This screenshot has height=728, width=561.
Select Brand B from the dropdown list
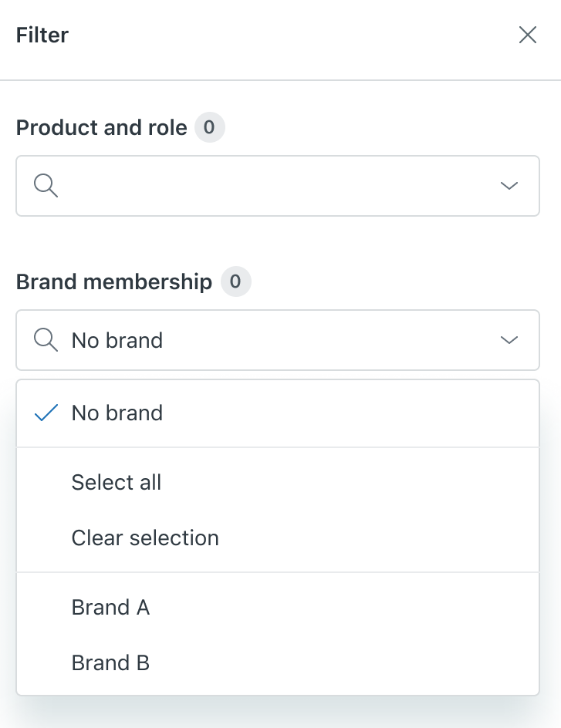(110, 662)
